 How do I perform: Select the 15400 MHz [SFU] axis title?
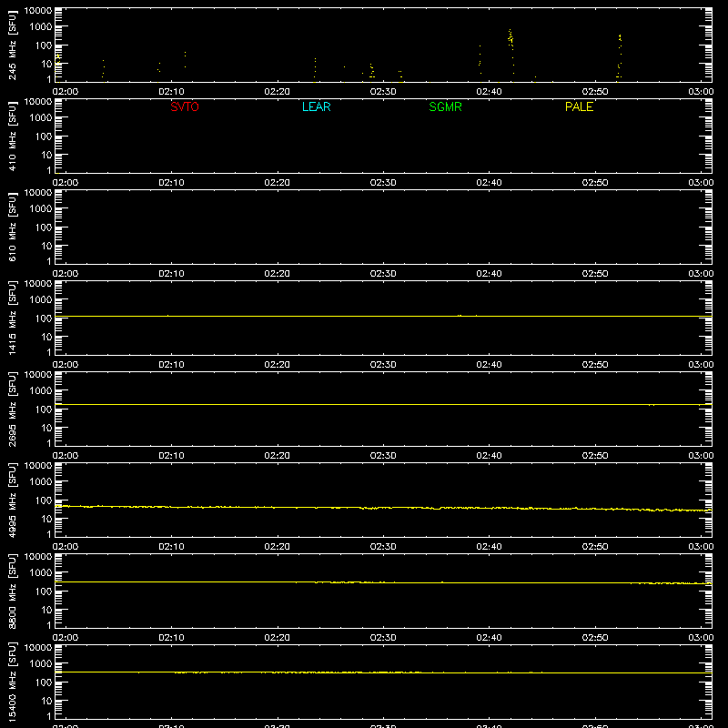[x=12, y=682]
